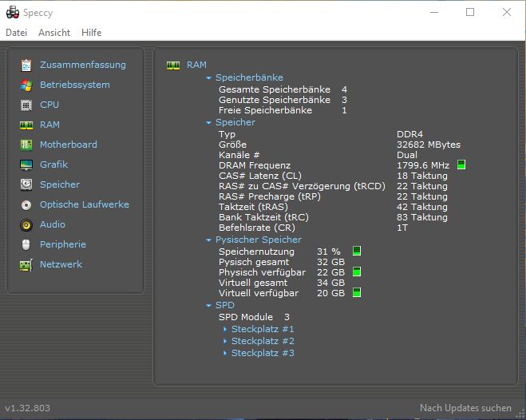The height and width of the screenshot is (420, 526).
Task: Open the Hilfe menu
Action: (x=91, y=33)
